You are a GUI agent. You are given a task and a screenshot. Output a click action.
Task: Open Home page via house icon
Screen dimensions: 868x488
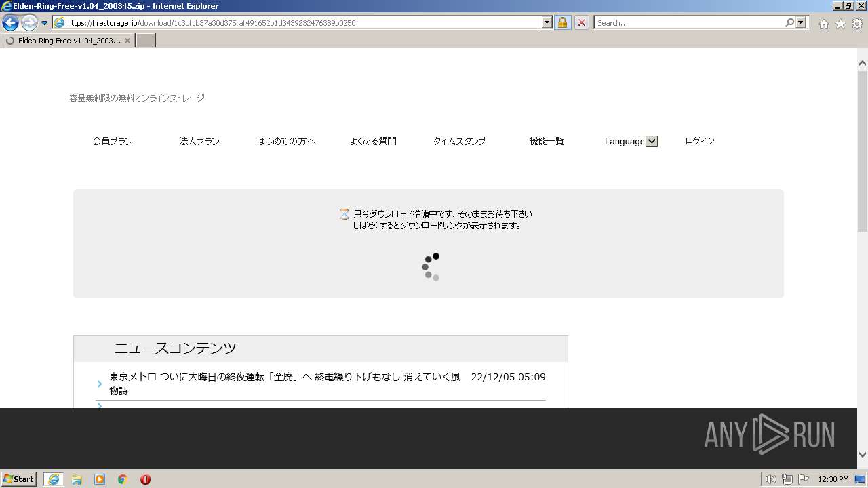point(823,24)
